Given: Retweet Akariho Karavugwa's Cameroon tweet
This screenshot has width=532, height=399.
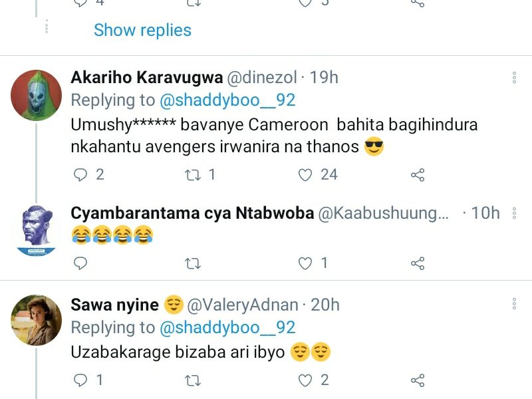Looking at the screenshot, I should pos(192,175).
